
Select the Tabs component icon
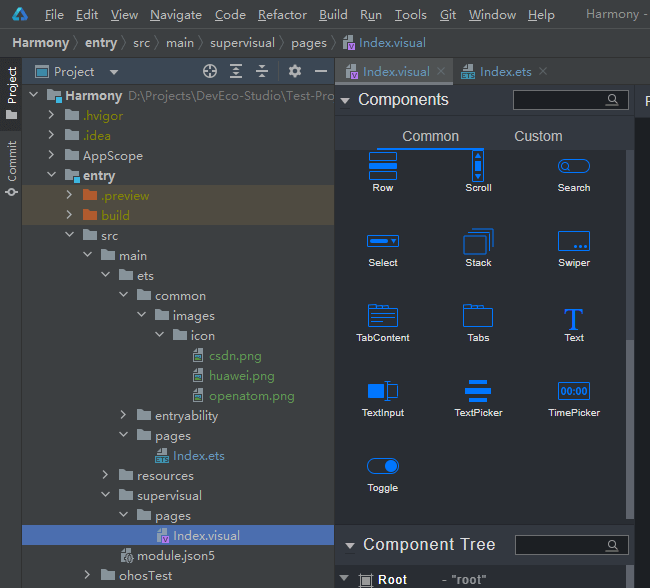tap(478, 316)
